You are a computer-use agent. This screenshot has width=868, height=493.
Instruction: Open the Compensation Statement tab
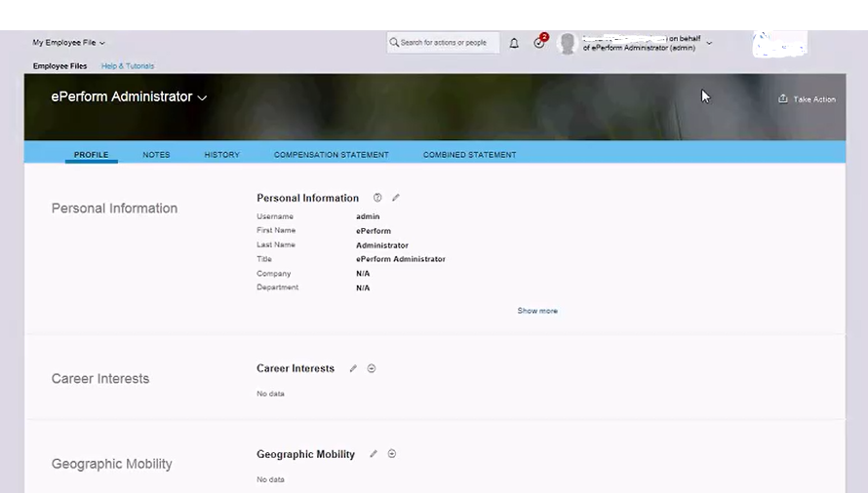tap(331, 155)
